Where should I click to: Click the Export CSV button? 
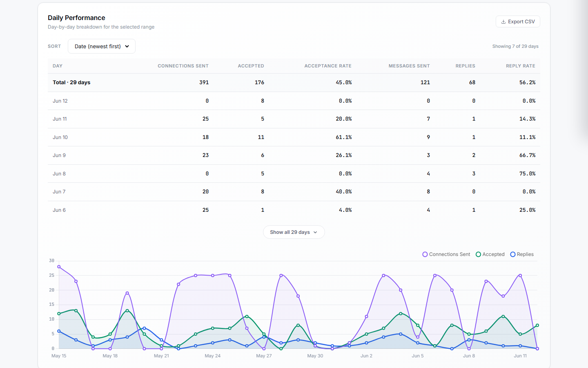tap(518, 22)
